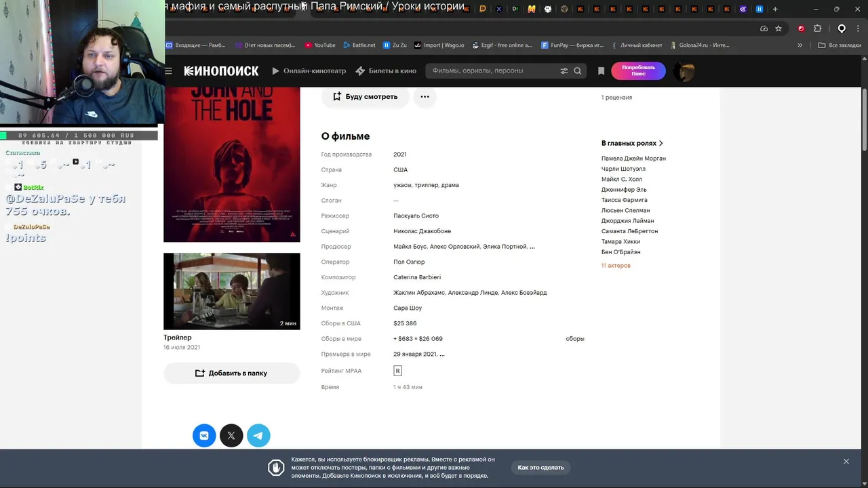Open cinematographer Пол Озгюр
The width and height of the screenshot is (868, 488).
[409, 262]
